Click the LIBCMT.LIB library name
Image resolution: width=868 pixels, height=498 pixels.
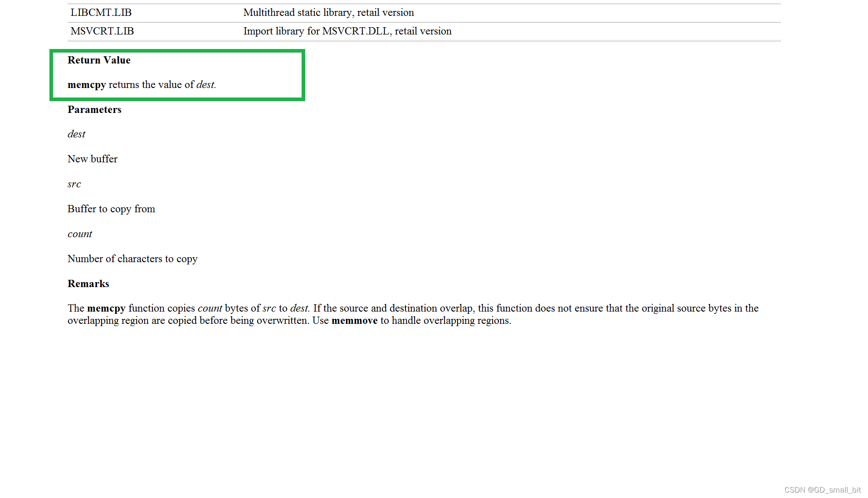pyautogui.click(x=101, y=12)
